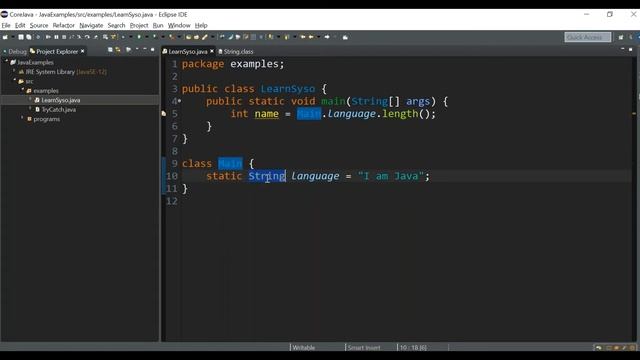Open the Source menu
Screen dimensions: 640x360
(x=39, y=25)
